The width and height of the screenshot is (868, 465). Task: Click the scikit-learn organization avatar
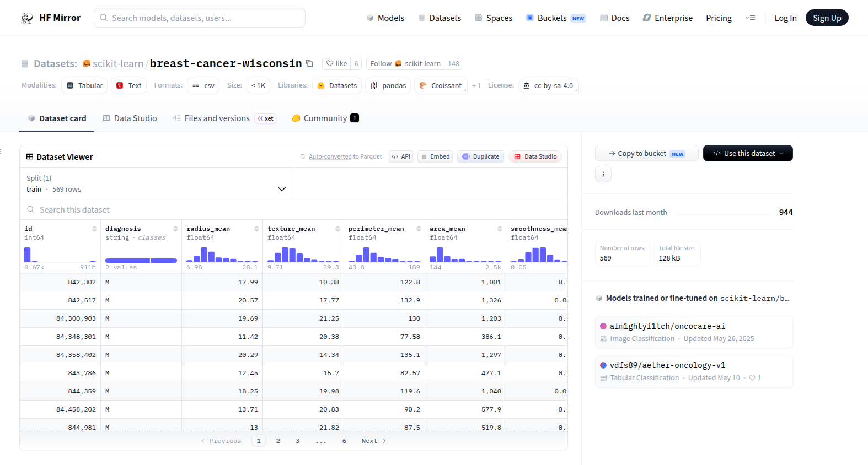click(x=87, y=64)
